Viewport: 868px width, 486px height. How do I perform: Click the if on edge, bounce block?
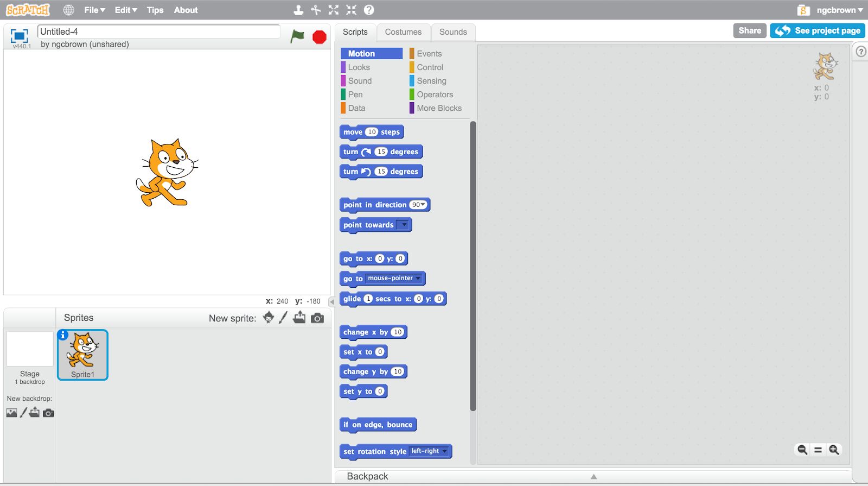[x=378, y=425]
